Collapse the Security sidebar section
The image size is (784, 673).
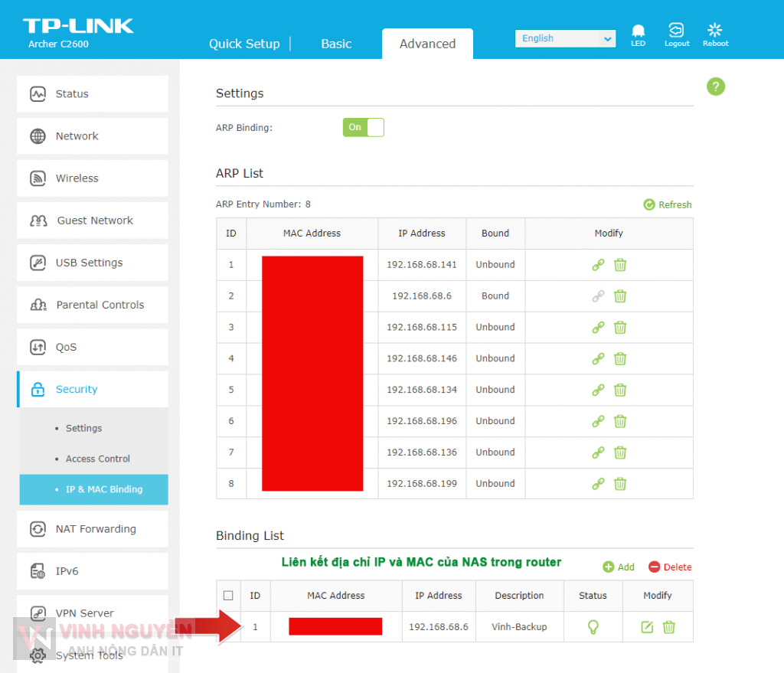coord(92,390)
